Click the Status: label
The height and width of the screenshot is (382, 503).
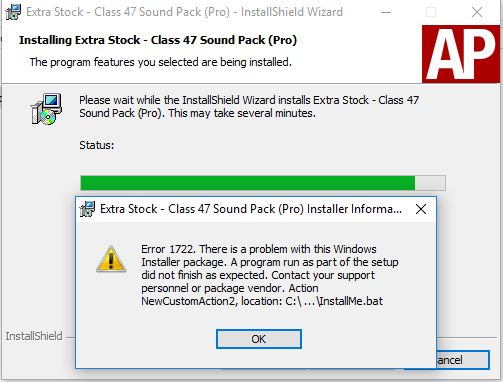click(97, 145)
